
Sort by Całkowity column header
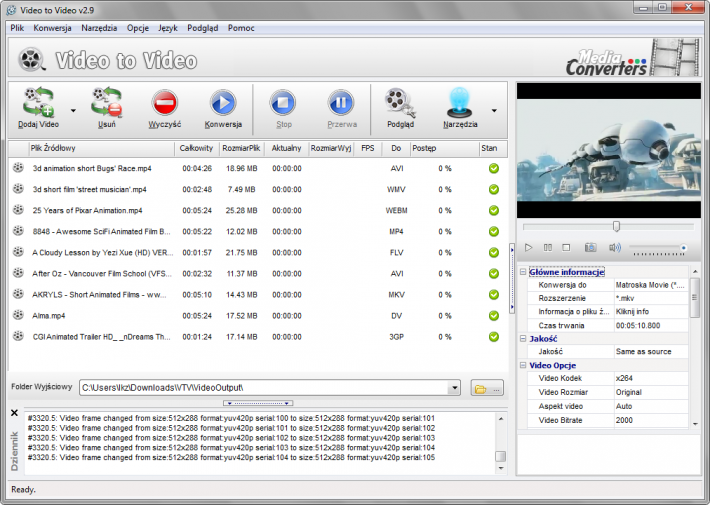pos(197,148)
